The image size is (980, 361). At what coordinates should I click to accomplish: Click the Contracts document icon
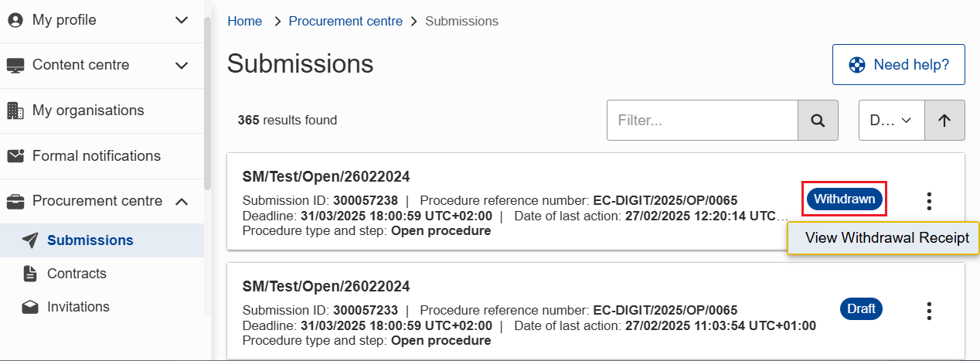pyautogui.click(x=30, y=274)
